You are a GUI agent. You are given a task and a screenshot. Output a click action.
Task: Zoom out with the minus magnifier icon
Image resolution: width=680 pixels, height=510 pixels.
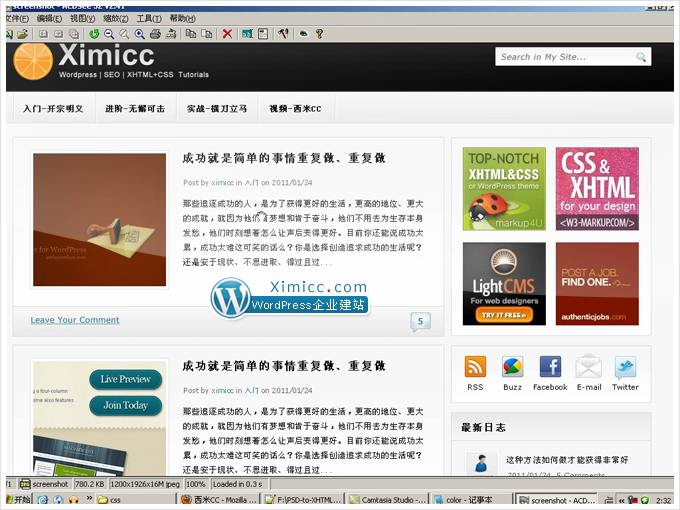[x=109, y=34]
